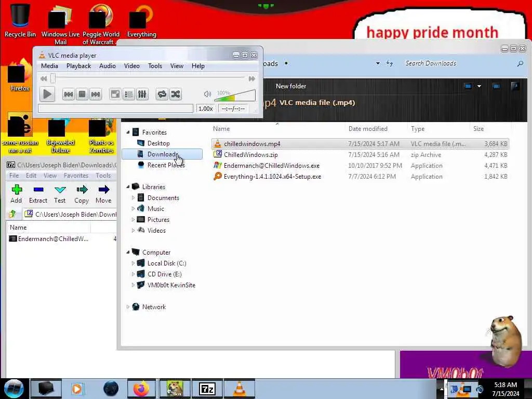The height and width of the screenshot is (399, 532).
Task: Open 7-Zip Favorites menu
Action: click(76, 176)
